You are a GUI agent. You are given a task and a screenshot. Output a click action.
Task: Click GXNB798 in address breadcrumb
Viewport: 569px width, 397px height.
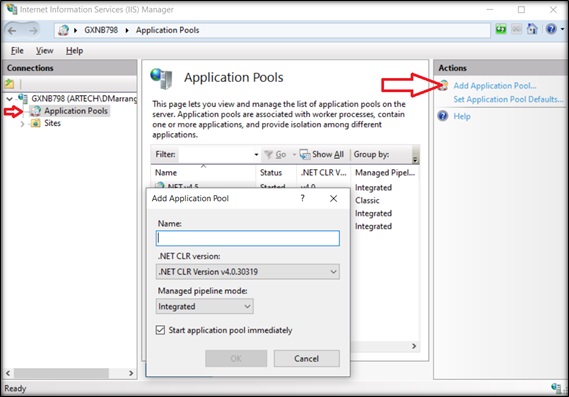(101, 30)
